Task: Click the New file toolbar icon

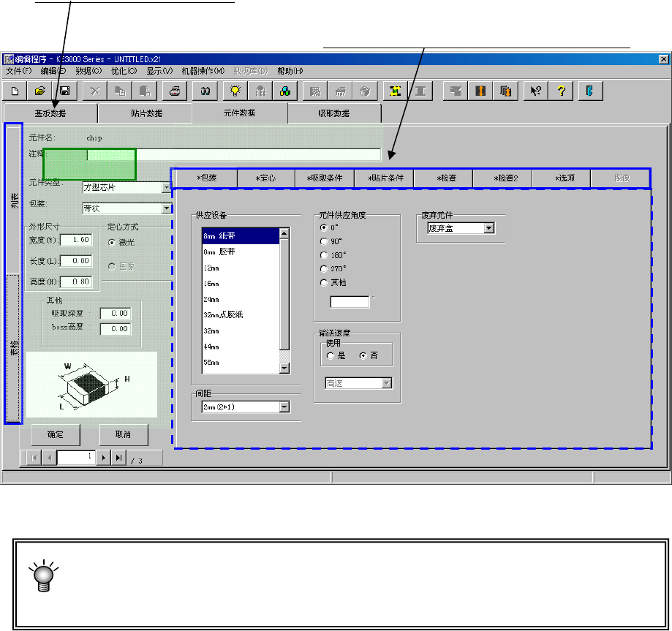Action: coord(15,91)
